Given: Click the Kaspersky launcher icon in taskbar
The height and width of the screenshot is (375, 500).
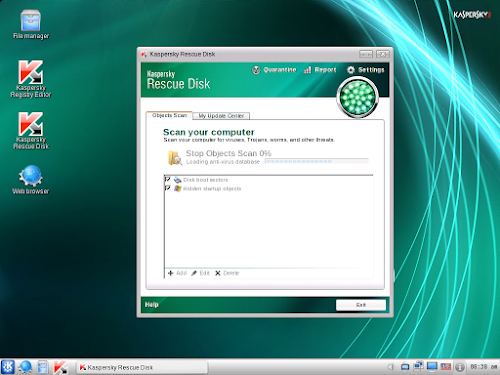Looking at the screenshot, I should point(60,367).
